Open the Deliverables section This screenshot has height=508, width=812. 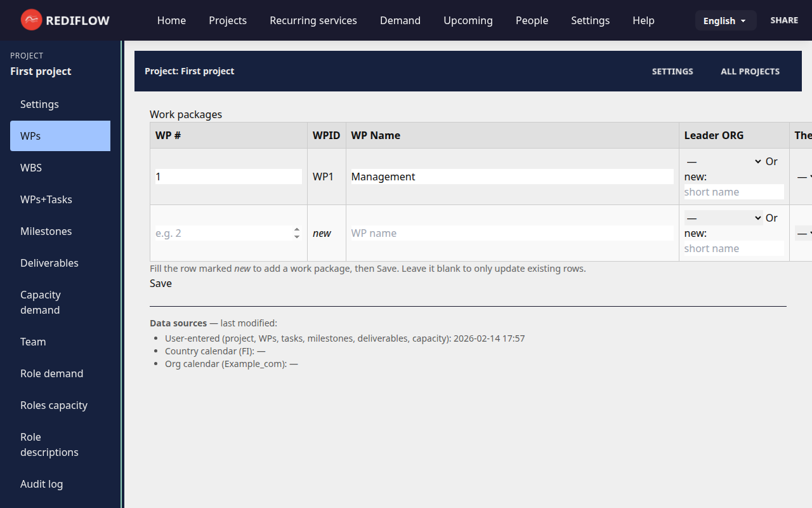click(x=49, y=262)
